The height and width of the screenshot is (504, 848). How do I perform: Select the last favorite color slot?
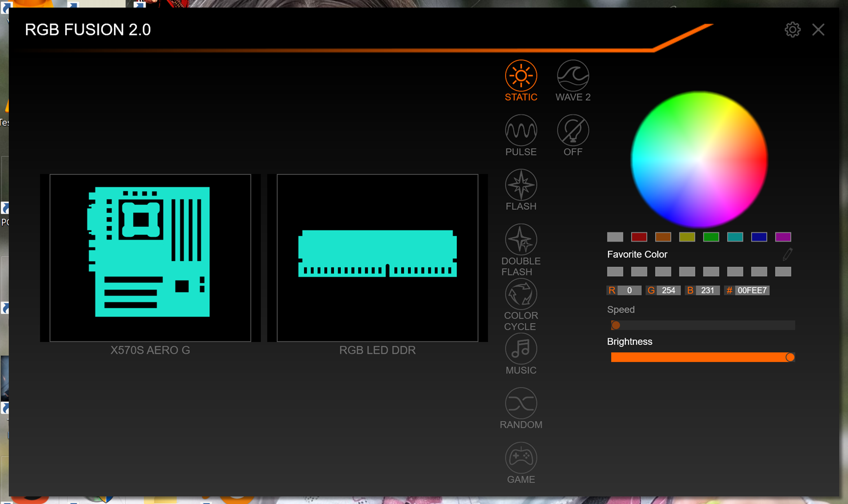(x=783, y=272)
